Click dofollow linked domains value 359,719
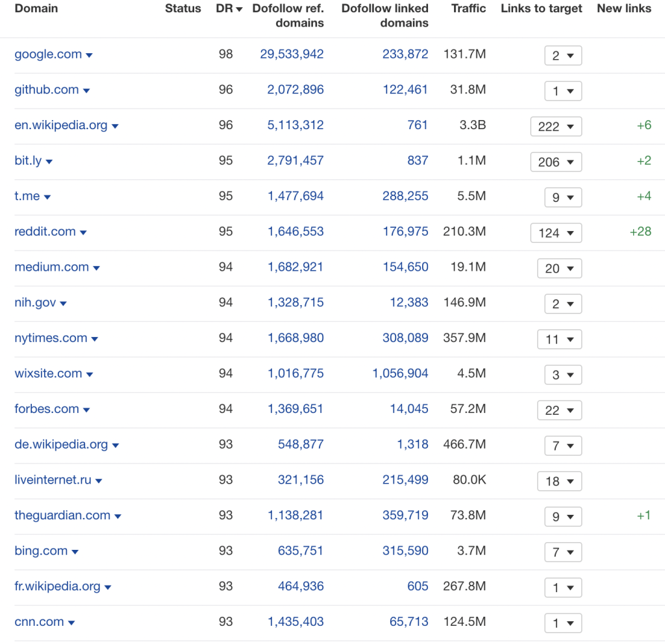This screenshot has width=665, height=644. [x=405, y=515]
